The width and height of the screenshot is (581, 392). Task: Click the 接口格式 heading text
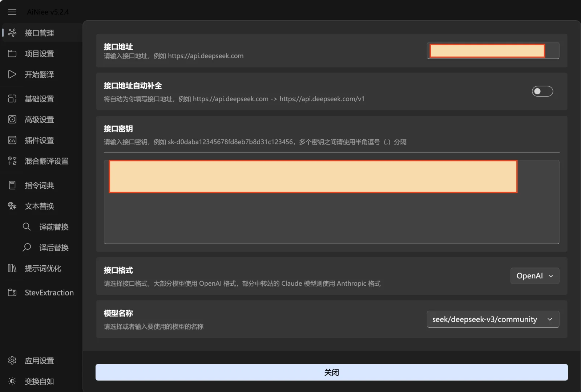[118, 270]
